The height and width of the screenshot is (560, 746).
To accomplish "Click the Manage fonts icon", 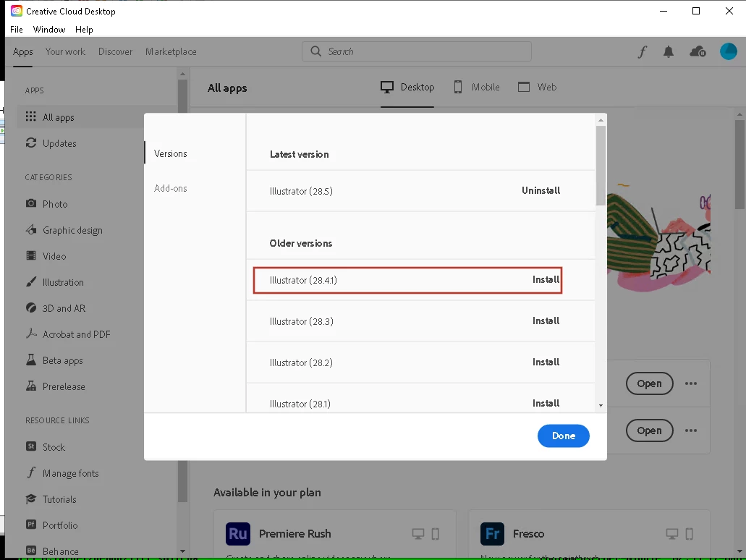I will point(31,472).
